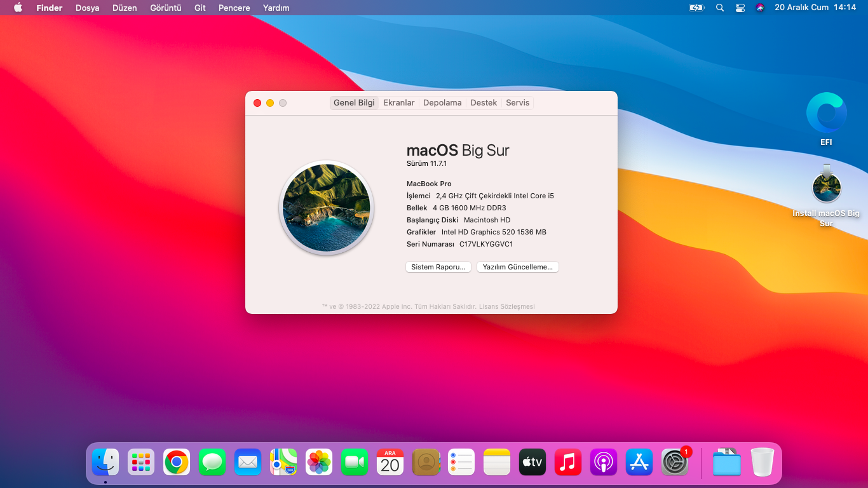This screenshot has height=488, width=868.
Task: Open the Music app icon
Action: [568, 462]
